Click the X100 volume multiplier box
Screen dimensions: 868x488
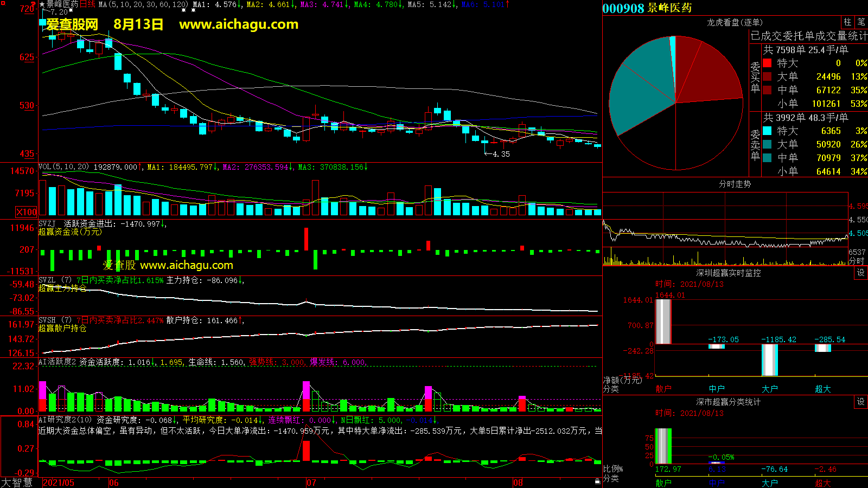(x=27, y=212)
